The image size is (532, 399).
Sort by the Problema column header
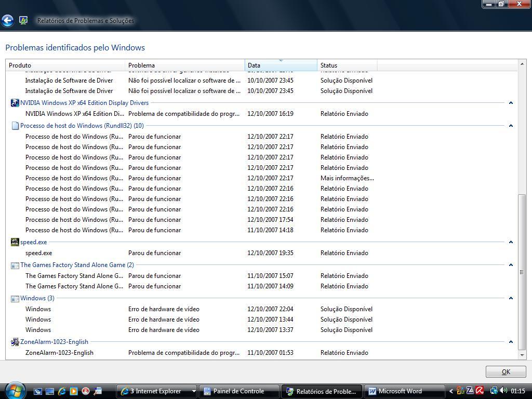click(184, 65)
